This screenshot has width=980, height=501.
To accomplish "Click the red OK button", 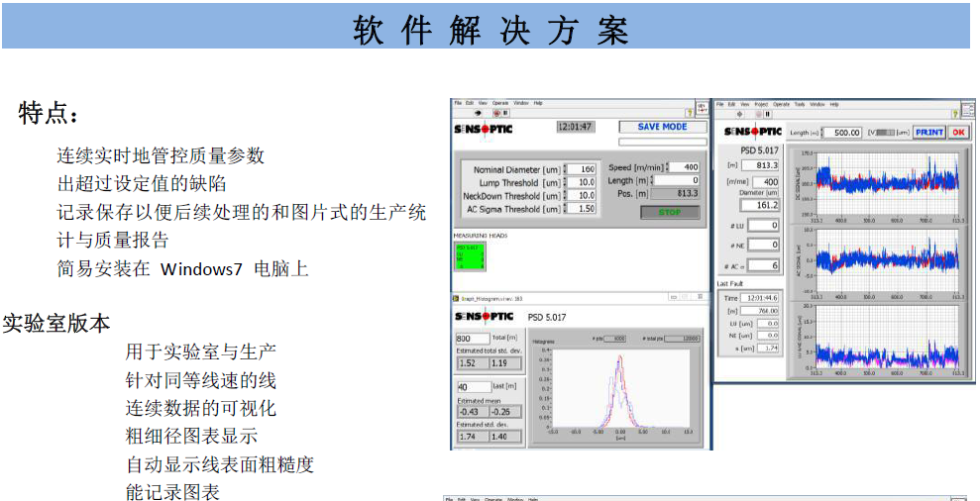I will pos(957,132).
